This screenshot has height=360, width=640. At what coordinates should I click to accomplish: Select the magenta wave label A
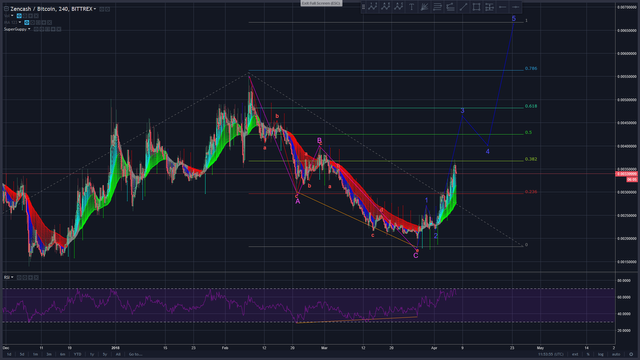(298, 201)
